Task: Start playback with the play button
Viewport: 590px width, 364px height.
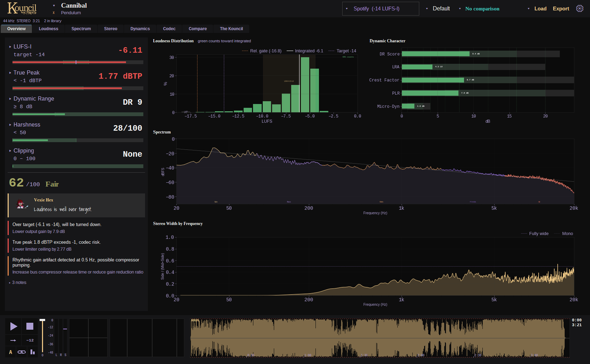Action: coord(14,326)
